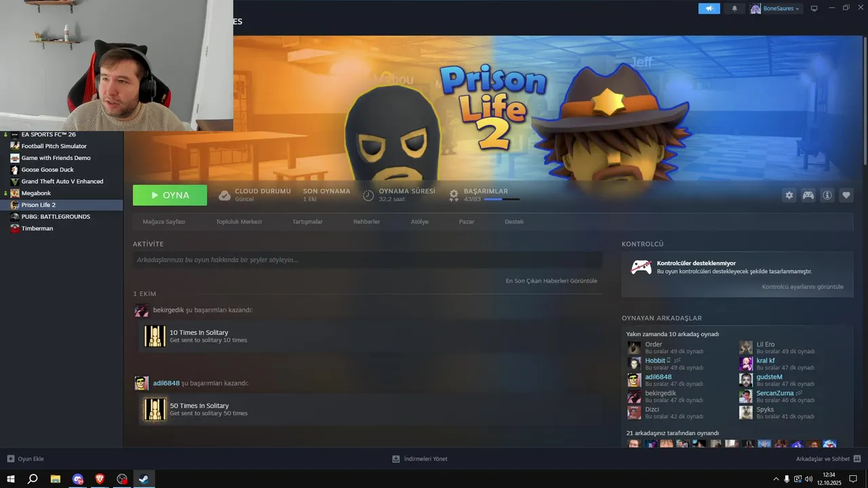The width and height of the screenshot is (868, 488).
Task: Click the activity comment input field
Action: click(368, 260)
